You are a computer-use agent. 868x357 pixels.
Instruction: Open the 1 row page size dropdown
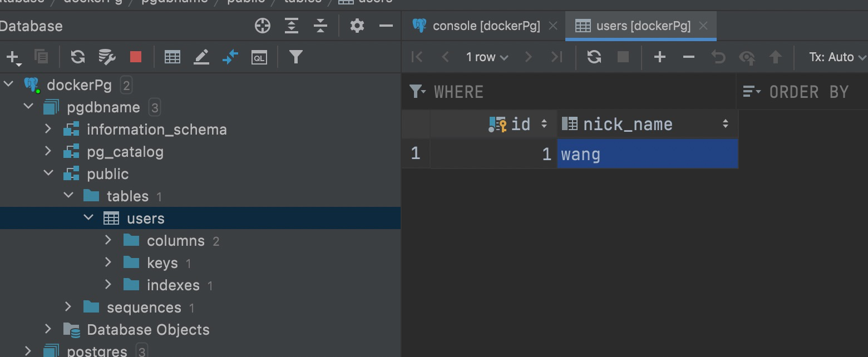[x=487, y=56]
